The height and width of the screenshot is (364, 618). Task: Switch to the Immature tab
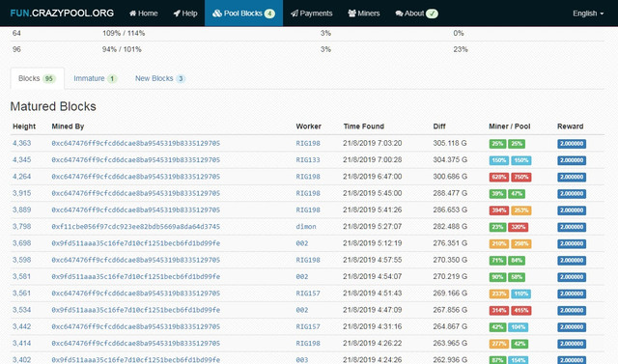(x=95, y=78)
